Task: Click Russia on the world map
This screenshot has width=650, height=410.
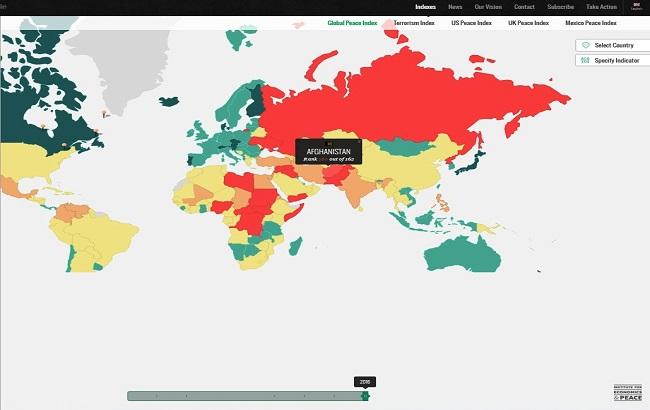Action: click(400, 100)
